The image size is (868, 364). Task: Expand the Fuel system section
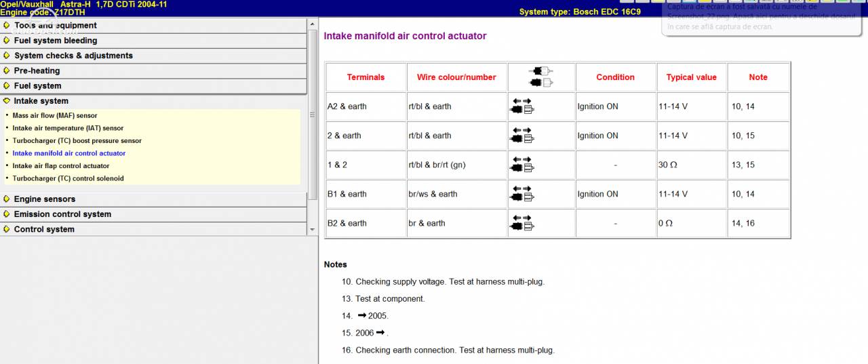coord(153,86)
